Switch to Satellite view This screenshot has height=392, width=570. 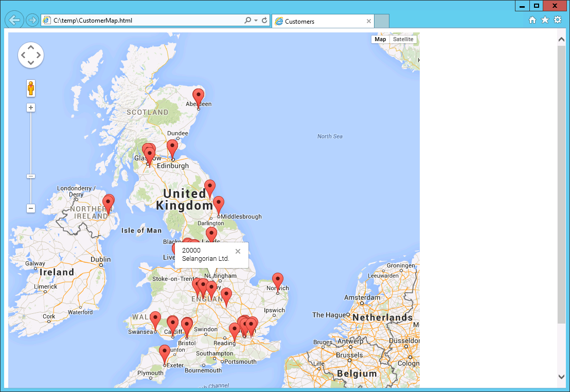[x=403, y=39]
